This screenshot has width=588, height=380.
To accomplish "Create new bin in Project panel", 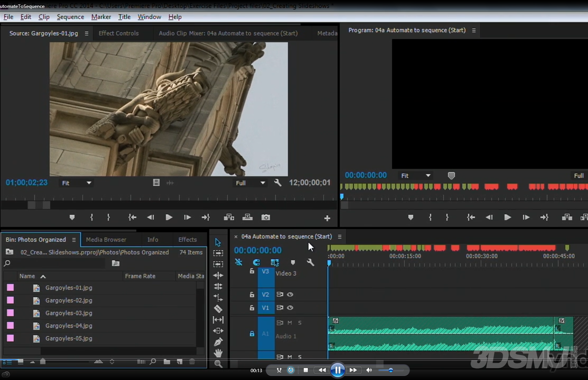I will point(167,362).
